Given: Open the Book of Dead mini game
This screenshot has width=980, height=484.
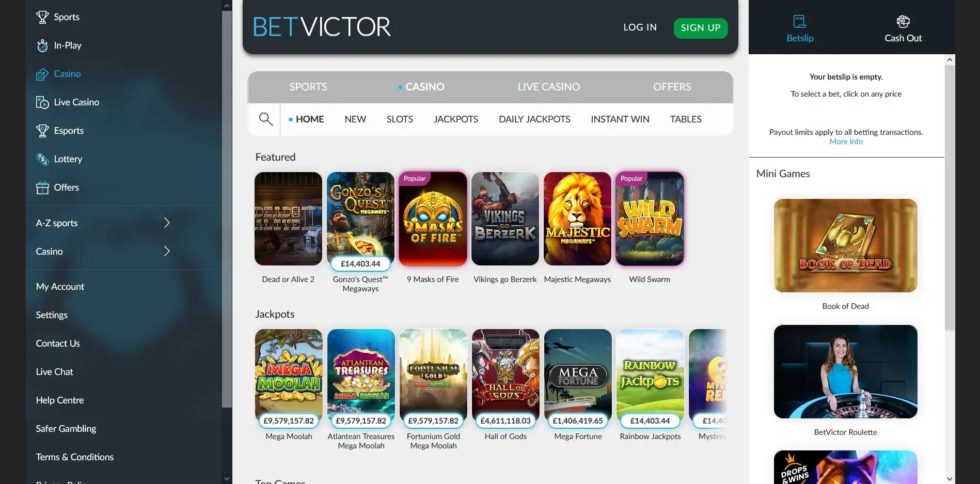Looking at the screenshot, I should [846, 245].
